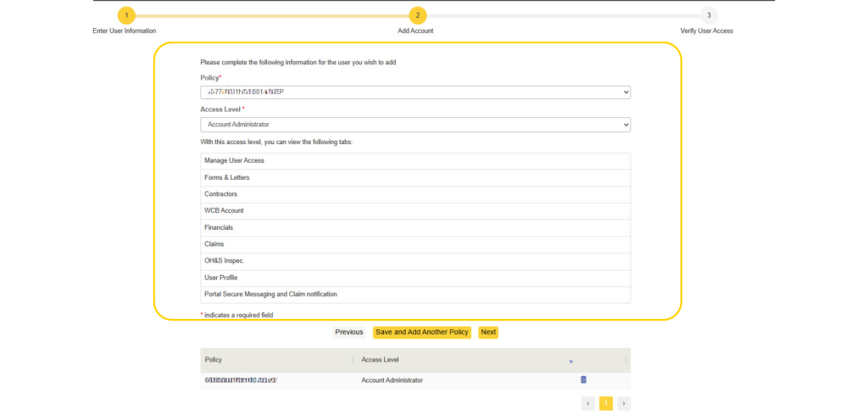The image size is (868, 414).
Task: Select Portal Secure Messaging and Claim notification row
Action: 415,294
